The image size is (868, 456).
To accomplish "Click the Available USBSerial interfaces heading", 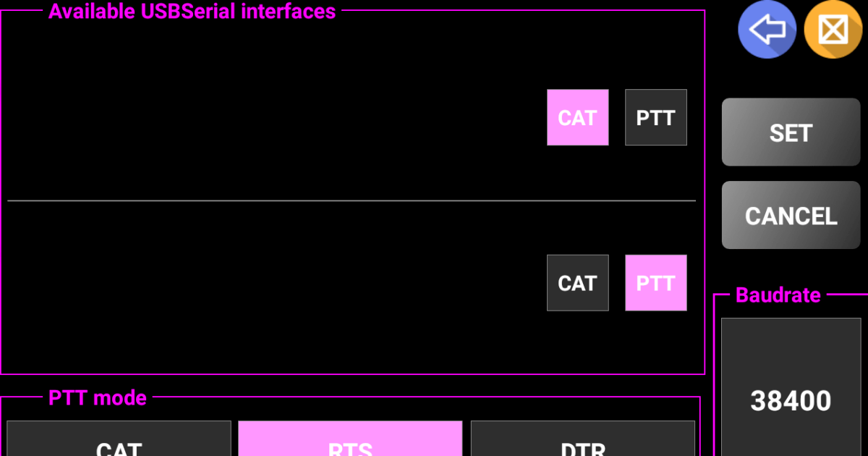I will coord(192,12).
